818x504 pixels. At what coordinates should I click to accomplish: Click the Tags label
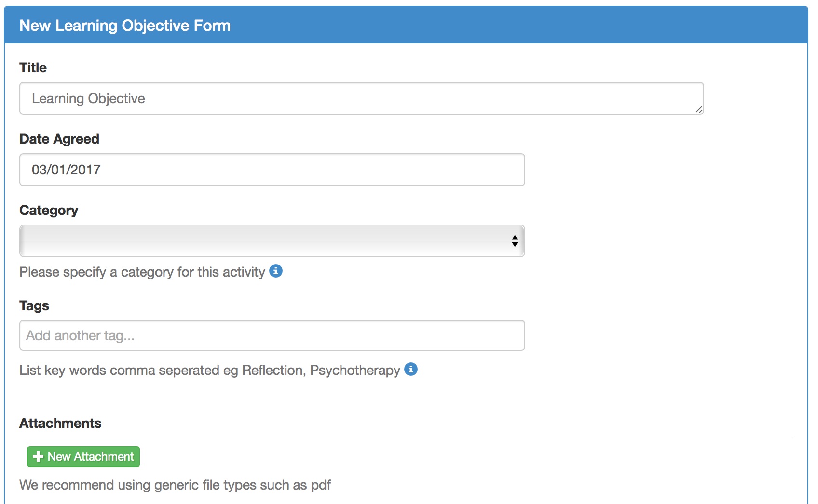click(x=34, y=306)
